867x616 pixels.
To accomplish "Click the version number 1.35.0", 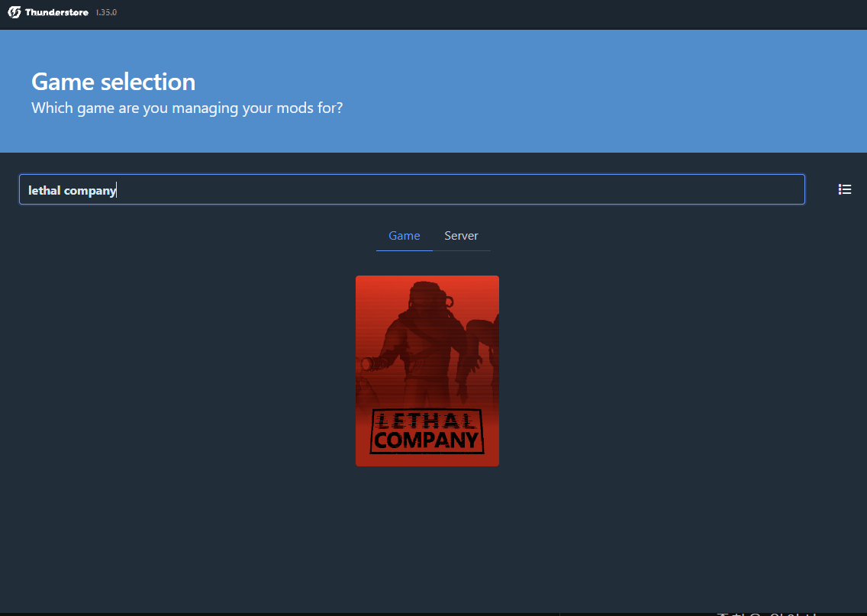I will click(x=106, y=12).
